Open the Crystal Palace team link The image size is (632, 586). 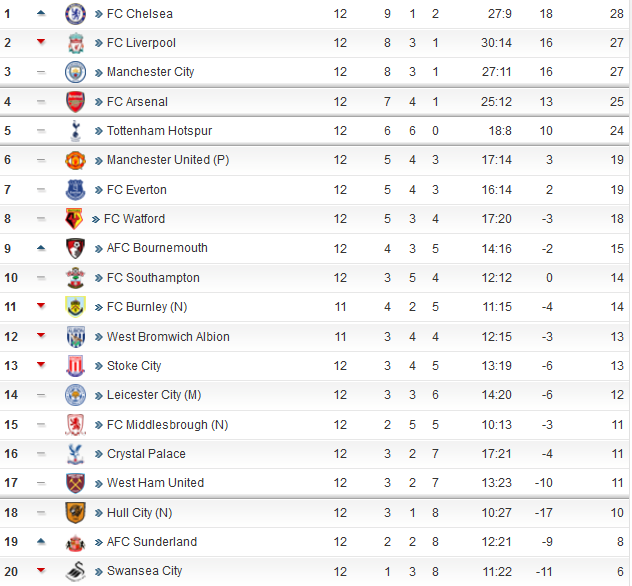[x=146, y=453]
